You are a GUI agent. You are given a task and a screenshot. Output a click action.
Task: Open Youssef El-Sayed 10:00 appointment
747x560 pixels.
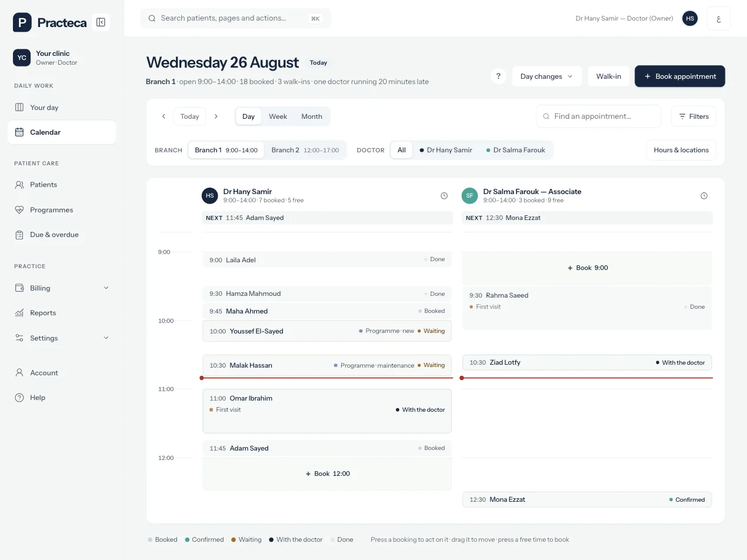pos(327,331)
